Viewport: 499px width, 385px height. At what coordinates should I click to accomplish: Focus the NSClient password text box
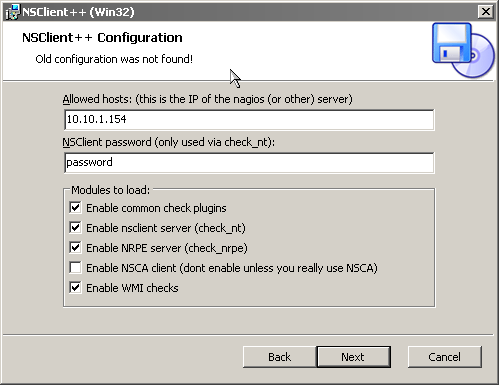click(x=249, y=163)
